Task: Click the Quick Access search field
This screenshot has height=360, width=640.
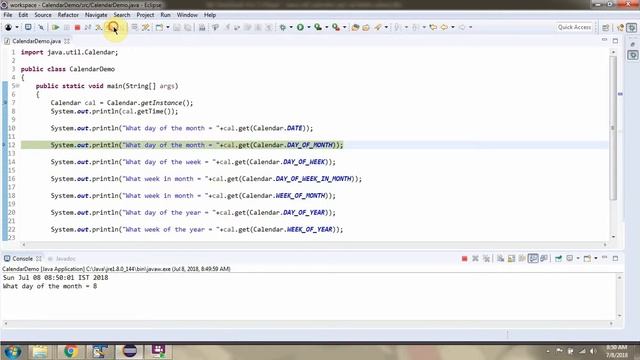Action: [574, 27]
